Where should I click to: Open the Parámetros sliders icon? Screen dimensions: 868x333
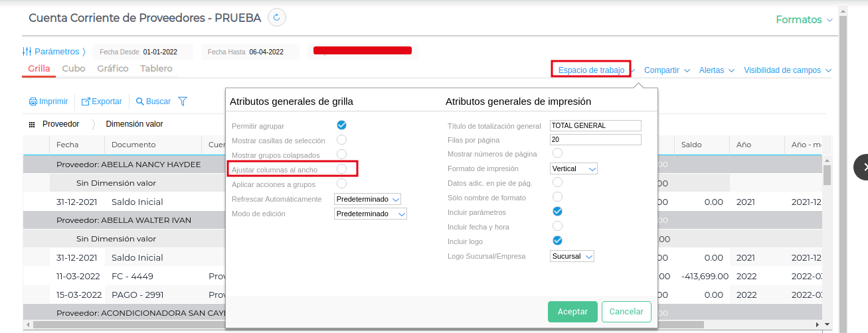tap(27, 51)
